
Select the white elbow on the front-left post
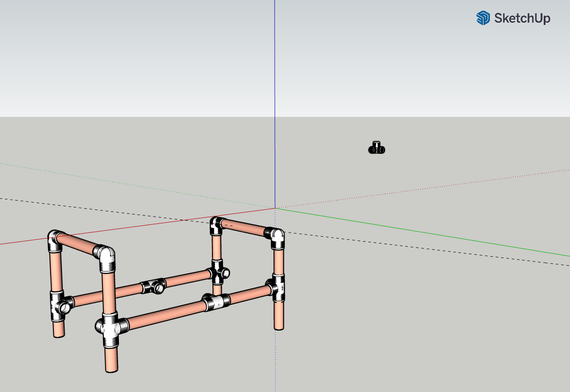105,258
